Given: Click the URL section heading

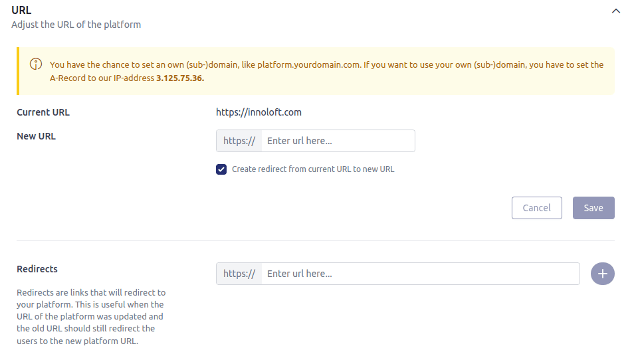Looking at the screenshot, I should pyautogui.click(x=21, y=11).
